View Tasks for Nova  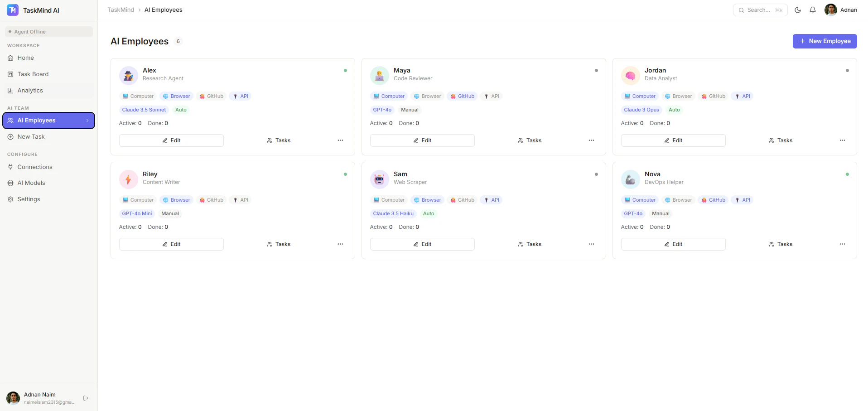781,244
